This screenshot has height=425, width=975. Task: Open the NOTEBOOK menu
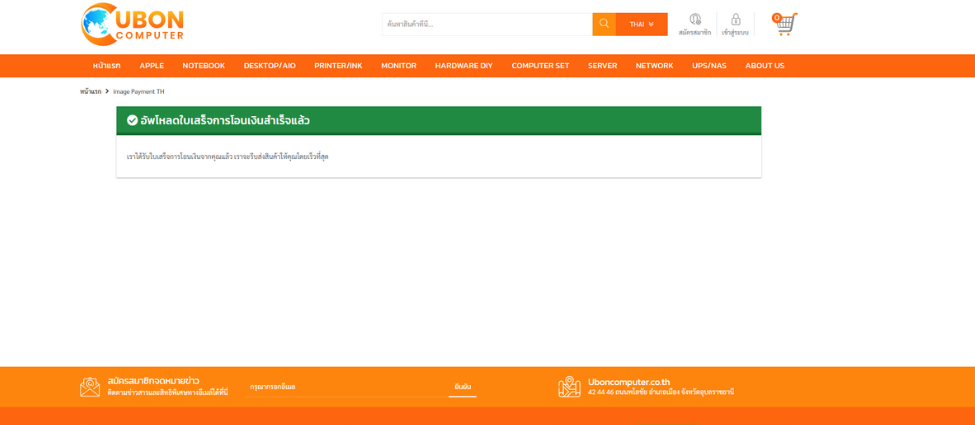coord(203,66)
